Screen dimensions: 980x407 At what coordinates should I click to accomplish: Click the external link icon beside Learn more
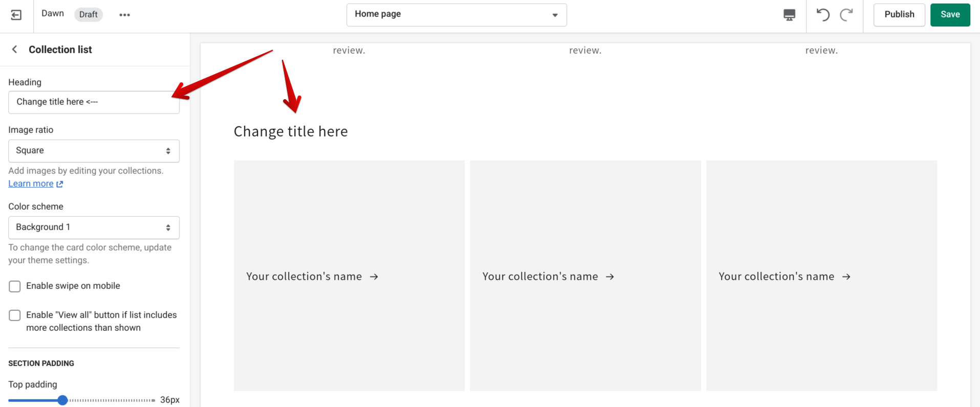pyautogui.click(x=60, y=184)
